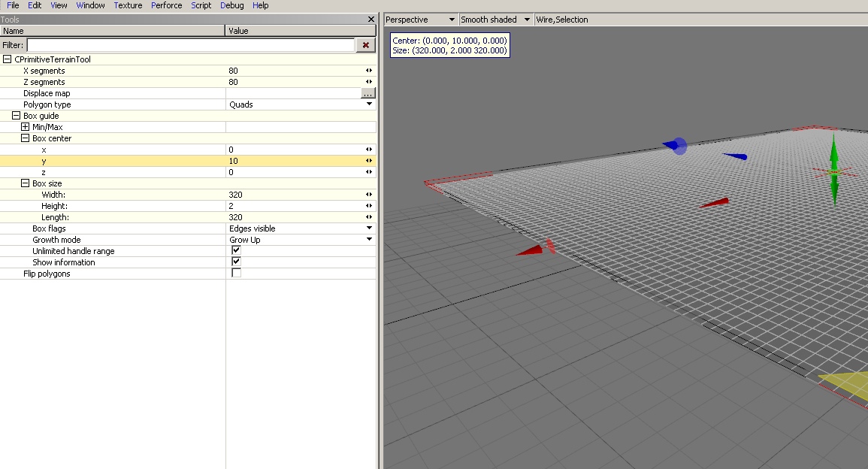The height and width of the screenshot is (469, 868).
Task: Click the Wire,Selection display option
Action: [x=562, y=20]
